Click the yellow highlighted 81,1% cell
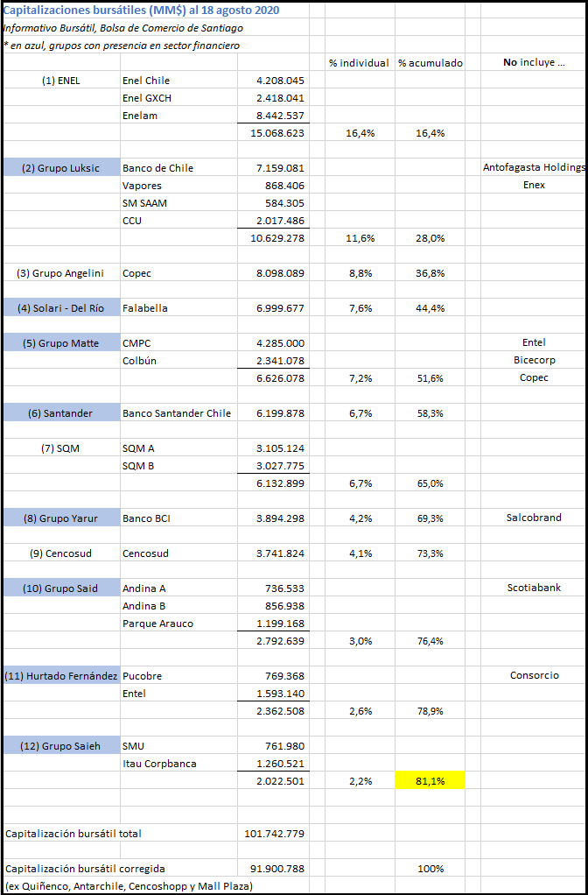This screenshot has width=588, height=895. (x=430, y=780)
